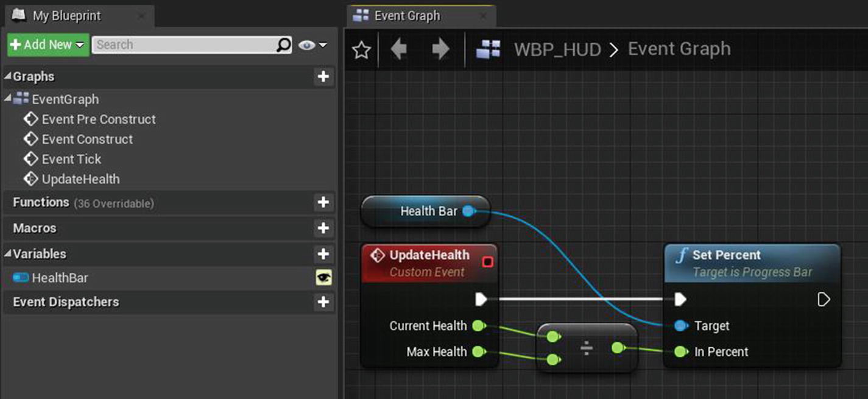This screenshot has height=399, width=868.
Task: Toggle HealthBar variable visibility eye
Action: 323,278
